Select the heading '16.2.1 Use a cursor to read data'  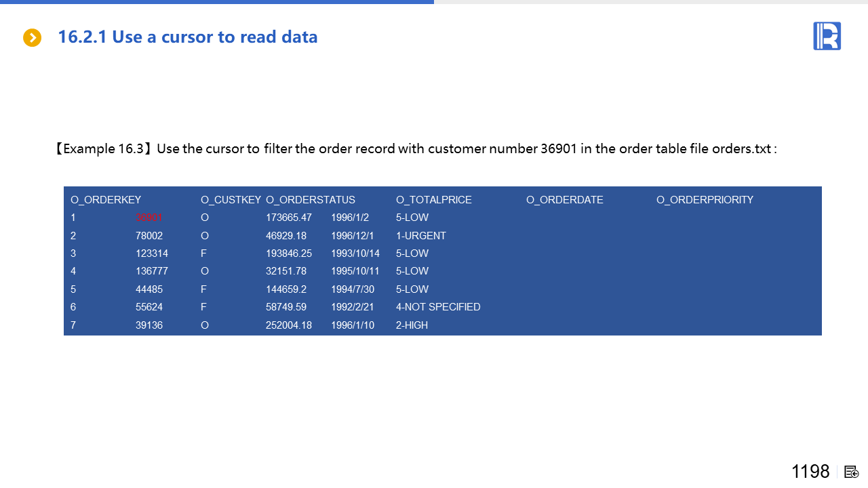188,37
